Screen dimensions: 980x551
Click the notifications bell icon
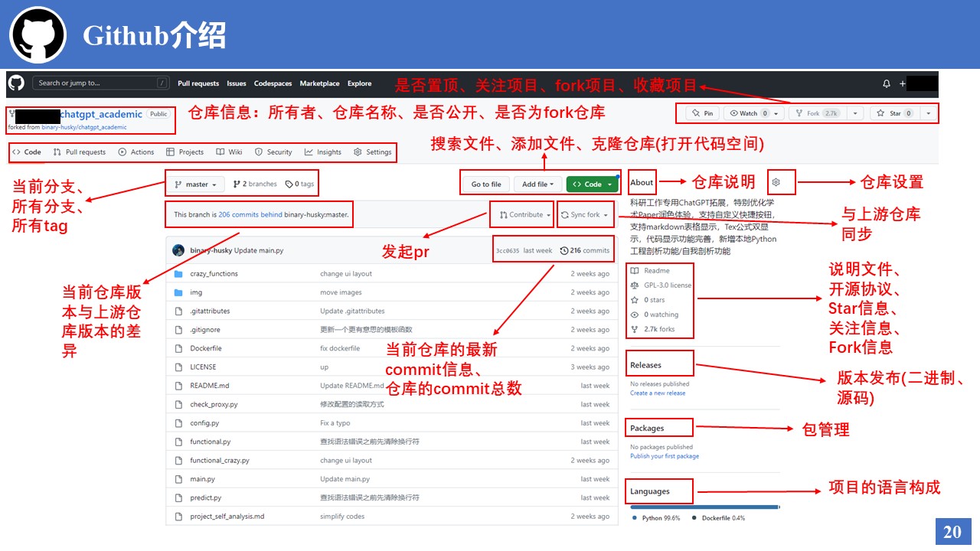pos(887,83)
